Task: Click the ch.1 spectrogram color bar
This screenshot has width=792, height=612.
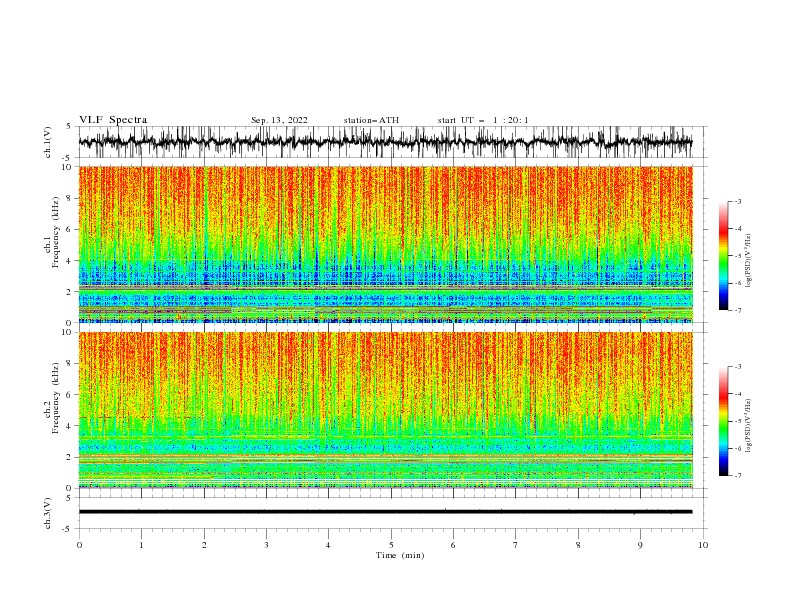Action: tap(723, 256)
